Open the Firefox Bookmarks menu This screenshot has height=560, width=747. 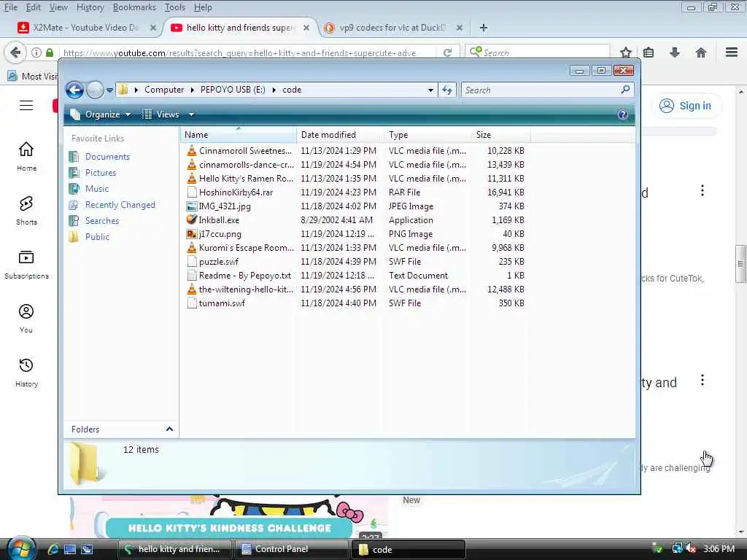(134, 7)
